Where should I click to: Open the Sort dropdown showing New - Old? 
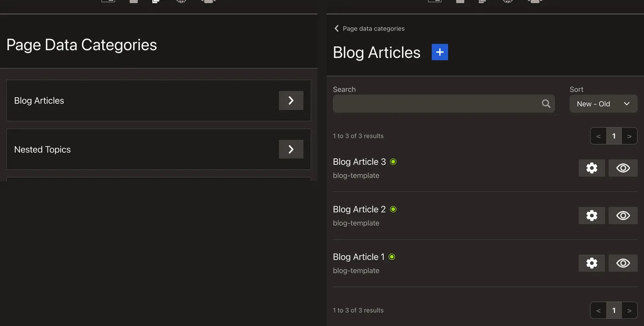pyautogui.click(x=603, y=104)
